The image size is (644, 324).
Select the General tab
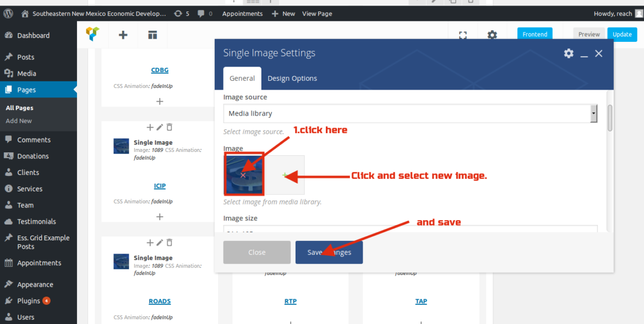tap(242, 79)
